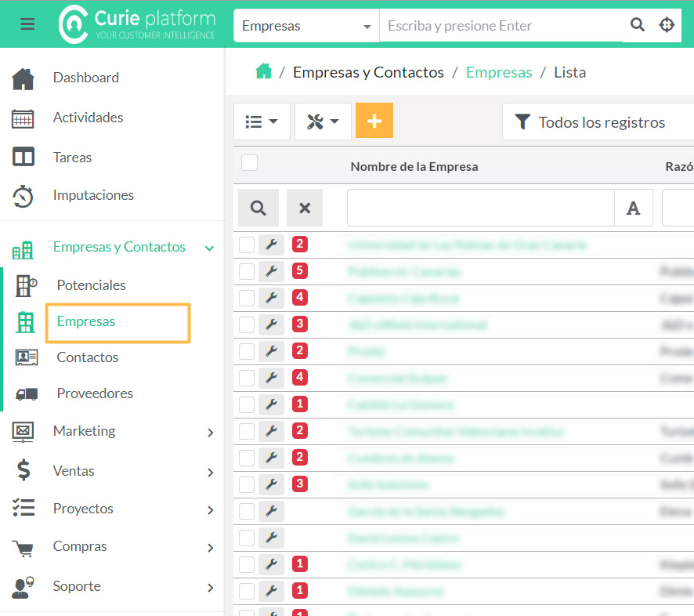The image size is (694, 616).
Task: Clear filters with the X button
Action: click(x=305, y=208)
